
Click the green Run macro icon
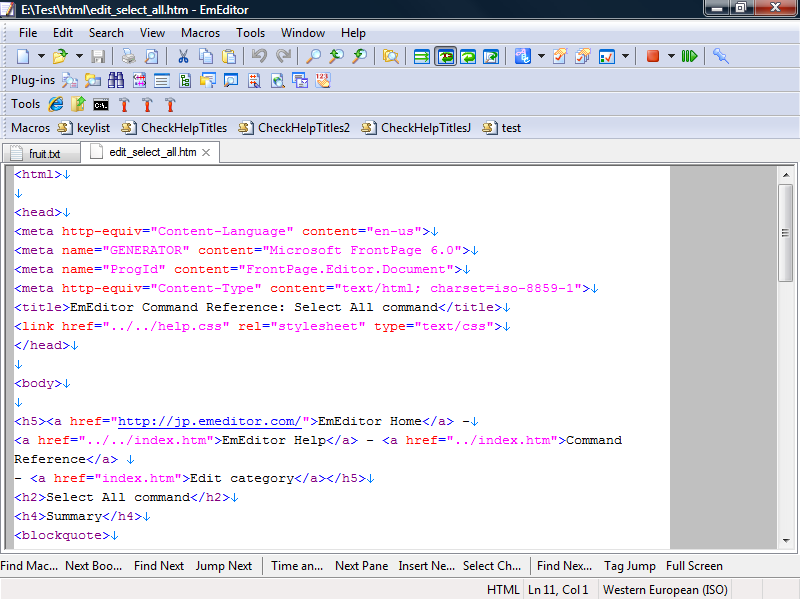pos(689,56)
